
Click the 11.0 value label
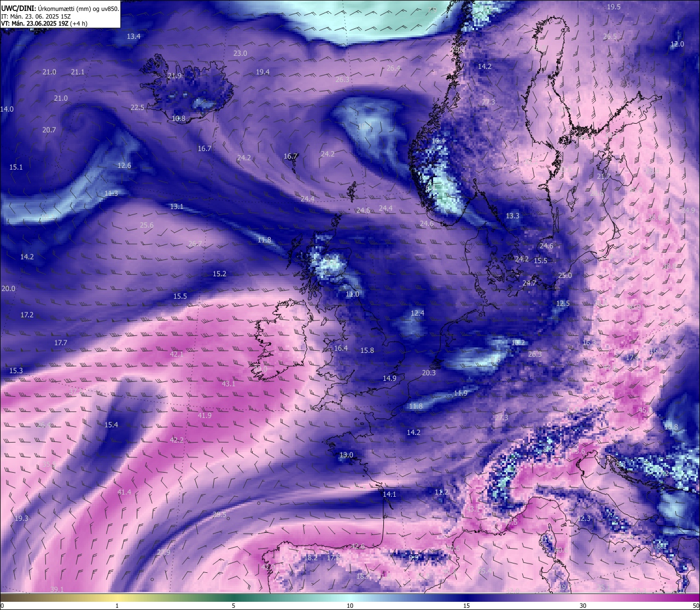352,294
